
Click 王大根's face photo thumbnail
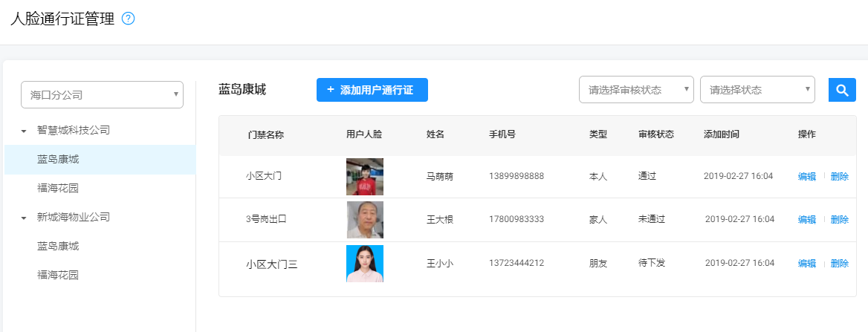tap(364, 220)
